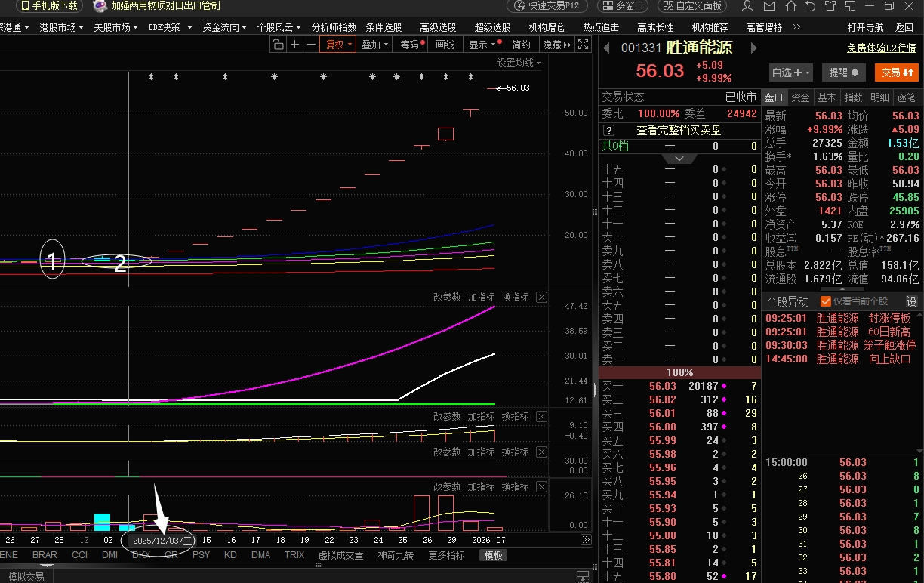The height and width of the screenshot is (583, 924).
Task: Click orange 交易 trade button
Action: click(897, 72)
